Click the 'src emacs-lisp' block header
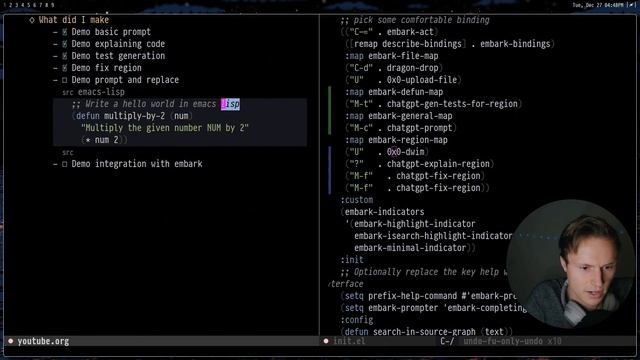 [93, 92]
